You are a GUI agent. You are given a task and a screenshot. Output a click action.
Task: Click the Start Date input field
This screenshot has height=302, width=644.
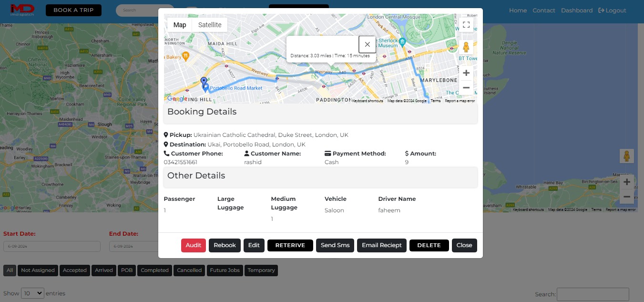coord(52,246)
